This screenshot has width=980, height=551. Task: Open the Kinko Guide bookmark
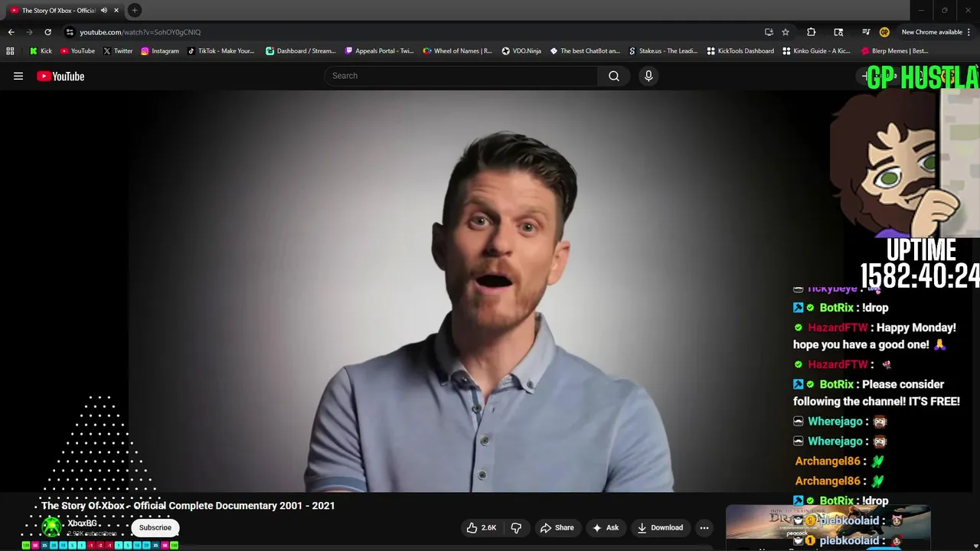pyautogui.click(x=817, y=51)
